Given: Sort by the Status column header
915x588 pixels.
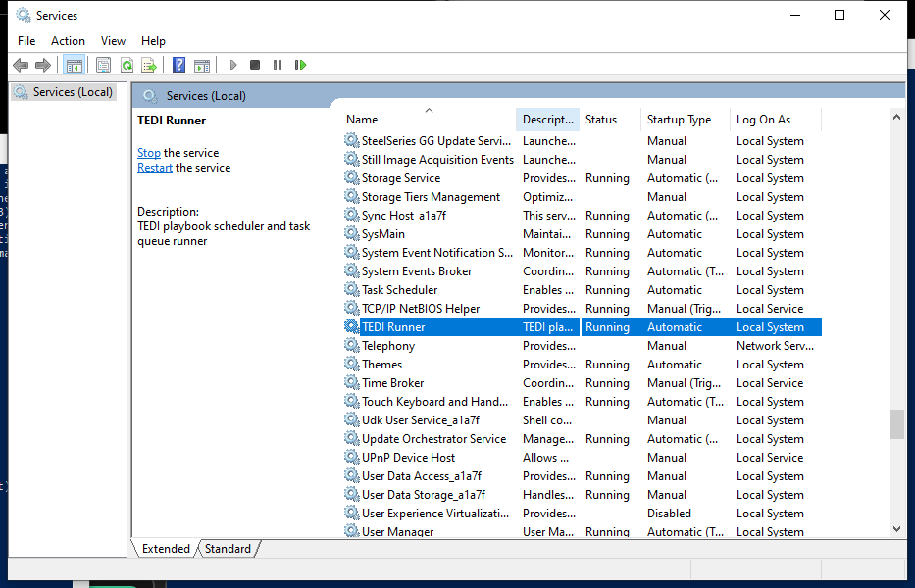Looking at the screenshot, I should click(x=610, y=119).
